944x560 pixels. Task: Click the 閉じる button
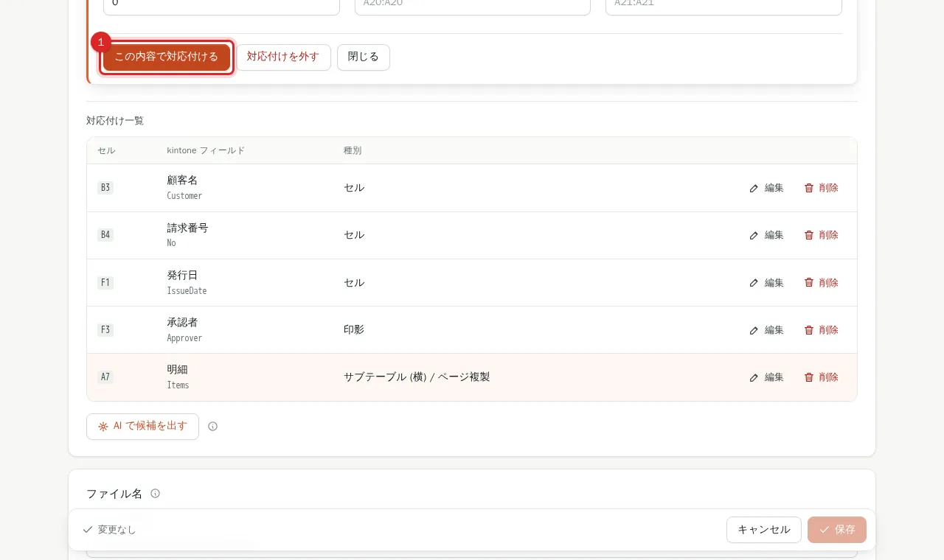coord(364,57)
